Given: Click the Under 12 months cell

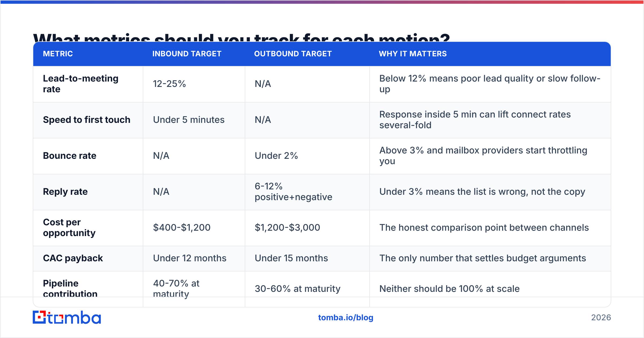Looking at the screenshot, I should [190, 258].
